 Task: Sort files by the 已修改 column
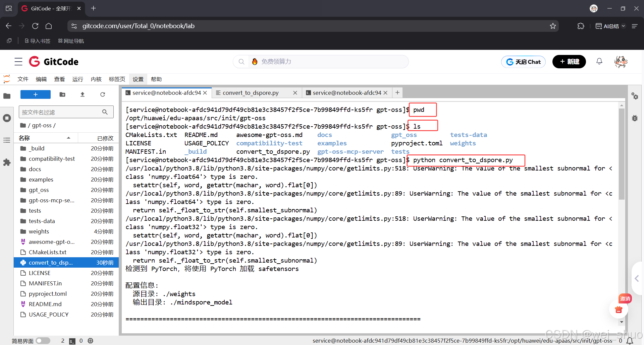coord(105,138)
